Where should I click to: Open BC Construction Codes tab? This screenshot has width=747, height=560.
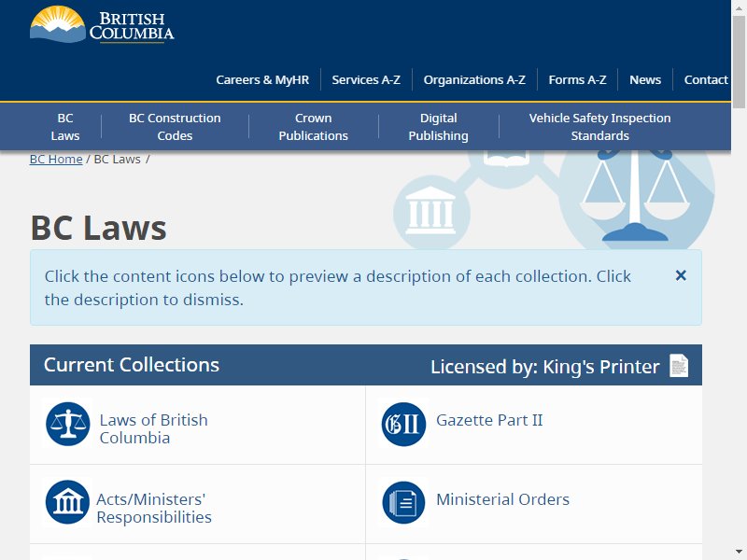[x=175, y=127]
